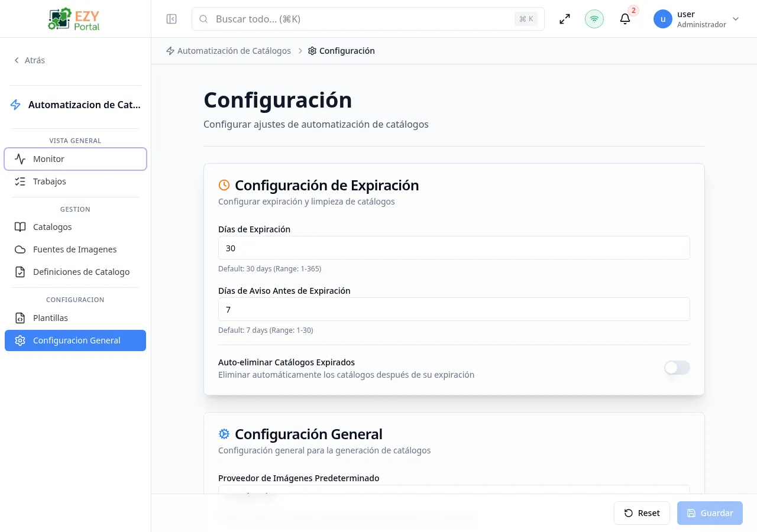Toggle fullscreen with the expand arrows icon
Viewport: 757px width, 532px height.
tap(565, 19)
